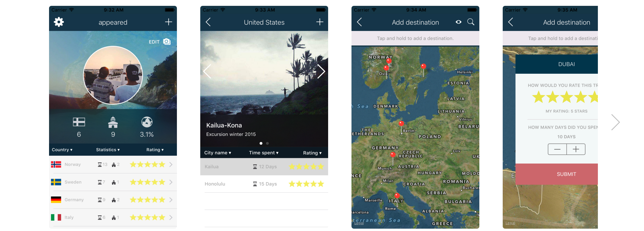Submit the Dubai destination rating
644x231 pixels.
pos(557,174)
